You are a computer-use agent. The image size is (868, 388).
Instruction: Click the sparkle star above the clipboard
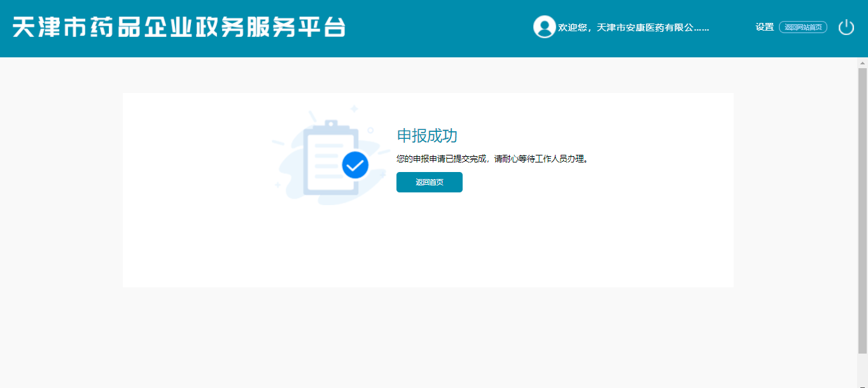354,109
